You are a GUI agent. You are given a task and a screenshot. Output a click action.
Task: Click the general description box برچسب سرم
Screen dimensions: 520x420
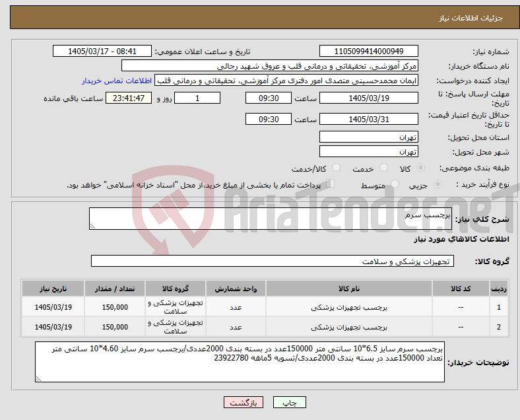tap(271, 219)
